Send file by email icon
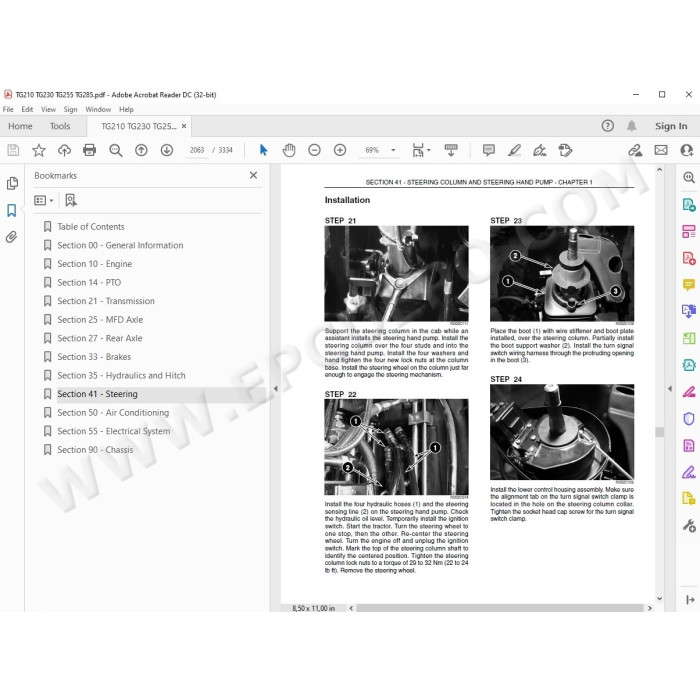 [661, 150]
